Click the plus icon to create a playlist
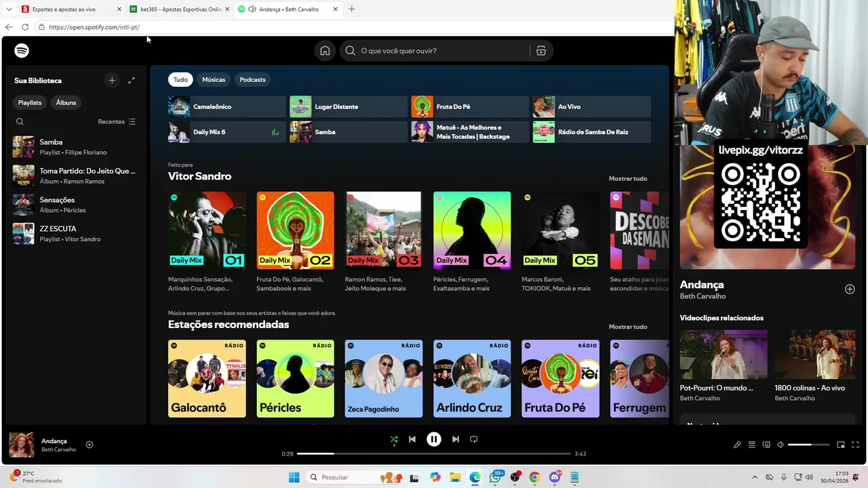This screenshot has width=868, height=488. pos(112,81)
